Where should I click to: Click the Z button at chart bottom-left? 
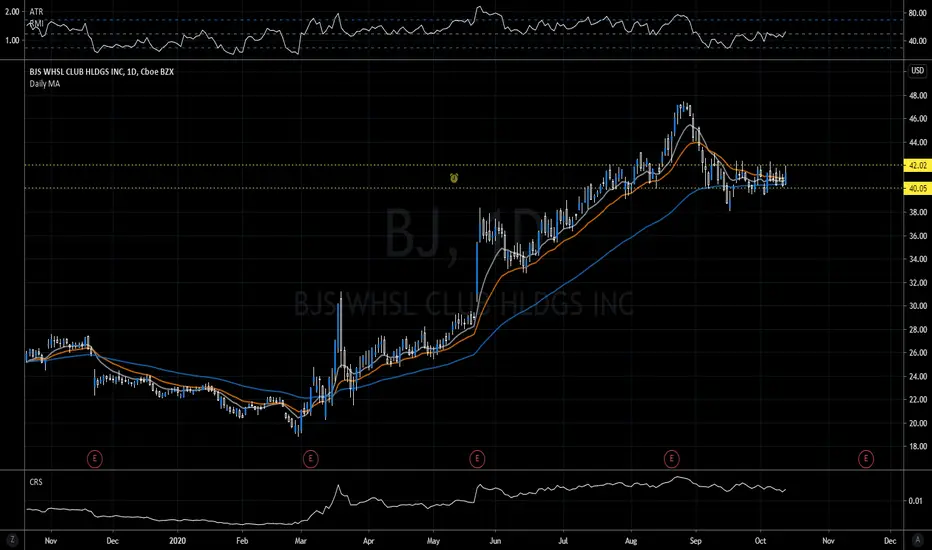click(11, 540)
